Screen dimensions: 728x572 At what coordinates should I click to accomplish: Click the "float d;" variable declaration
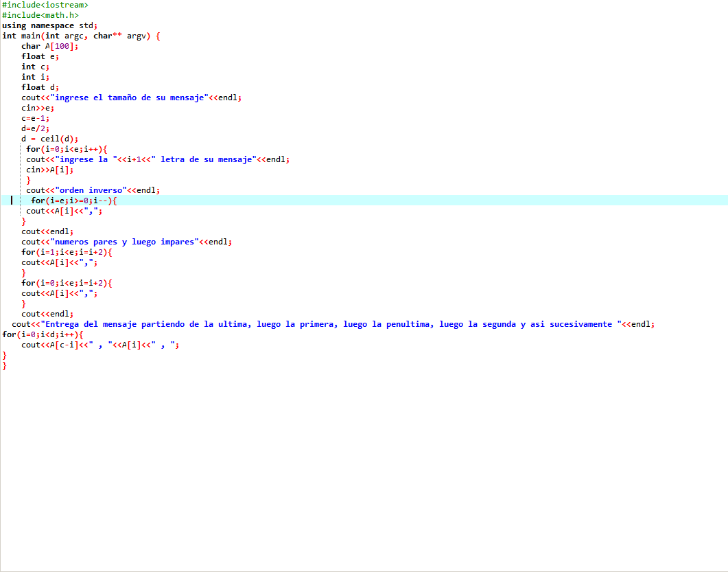point(40,87)
